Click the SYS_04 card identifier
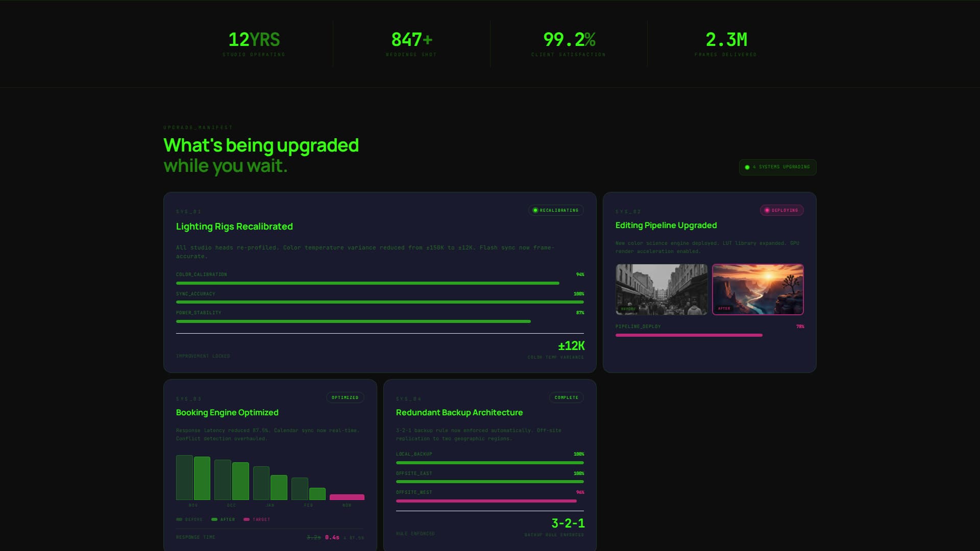This screenshot has width=980, height=551. [409, 399]
